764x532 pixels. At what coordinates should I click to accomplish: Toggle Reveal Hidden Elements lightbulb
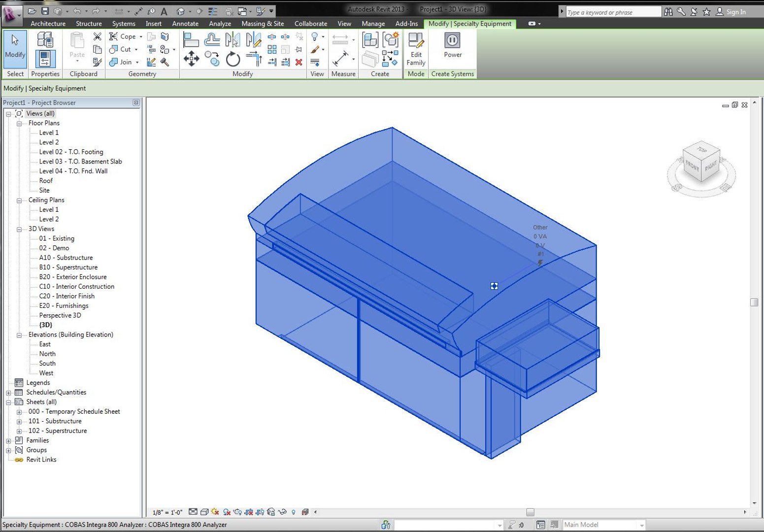[x=294, y=512]
